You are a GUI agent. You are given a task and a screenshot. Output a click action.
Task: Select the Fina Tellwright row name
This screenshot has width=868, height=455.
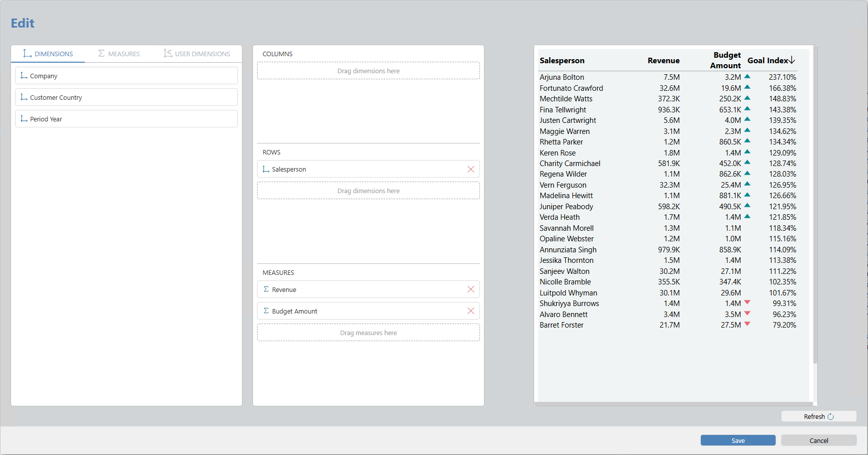point(563,110)
